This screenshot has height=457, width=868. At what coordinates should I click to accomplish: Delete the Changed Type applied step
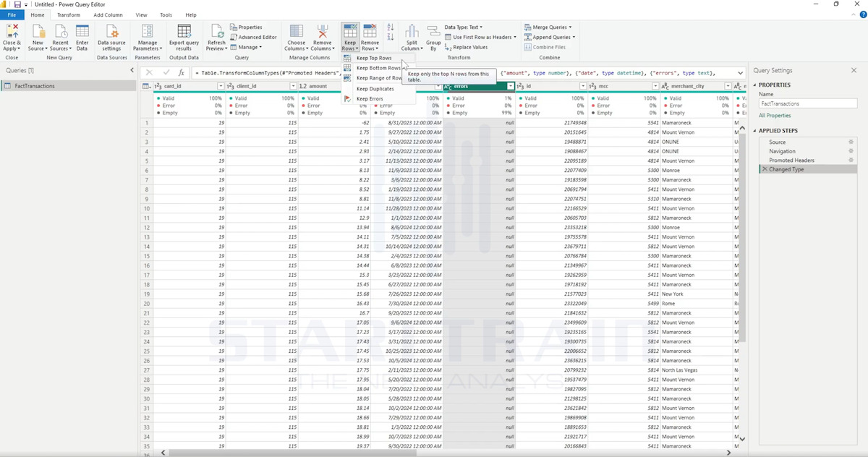[765, 169]
